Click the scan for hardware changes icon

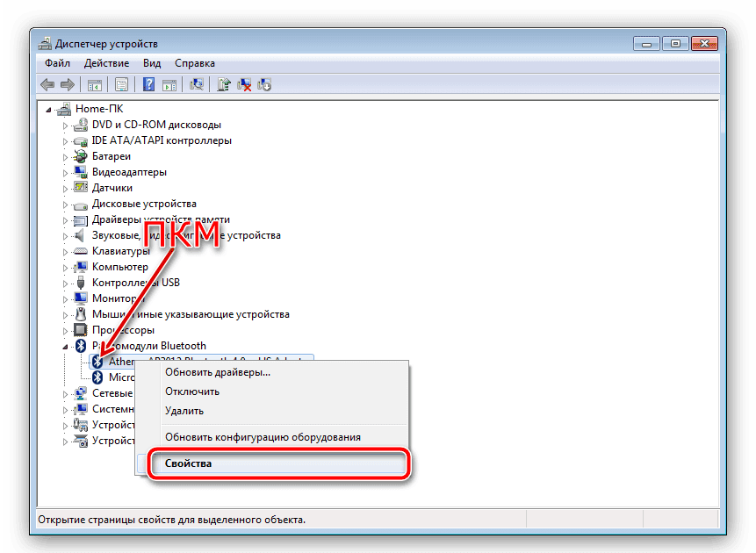196,85
